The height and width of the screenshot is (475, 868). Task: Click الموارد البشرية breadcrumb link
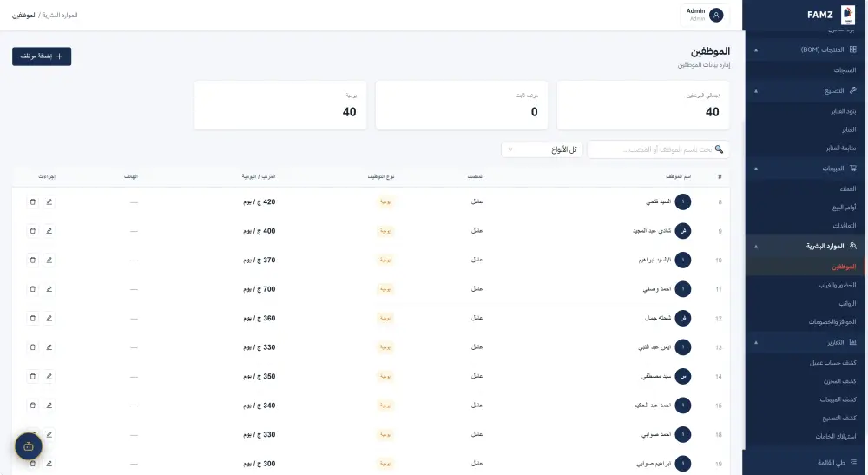(60, 15)
